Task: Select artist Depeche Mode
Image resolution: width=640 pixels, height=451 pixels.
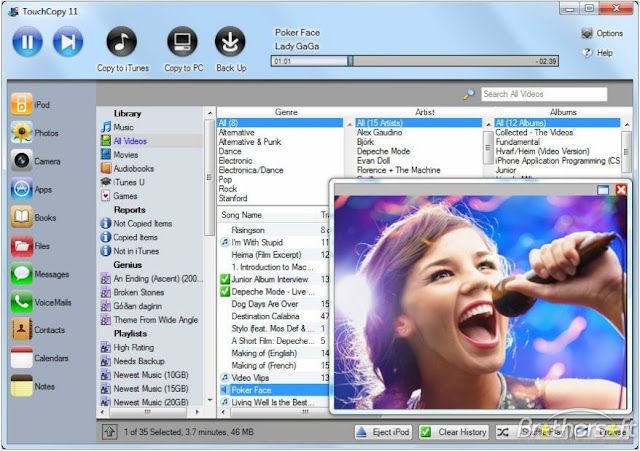Action: point(383,151)
